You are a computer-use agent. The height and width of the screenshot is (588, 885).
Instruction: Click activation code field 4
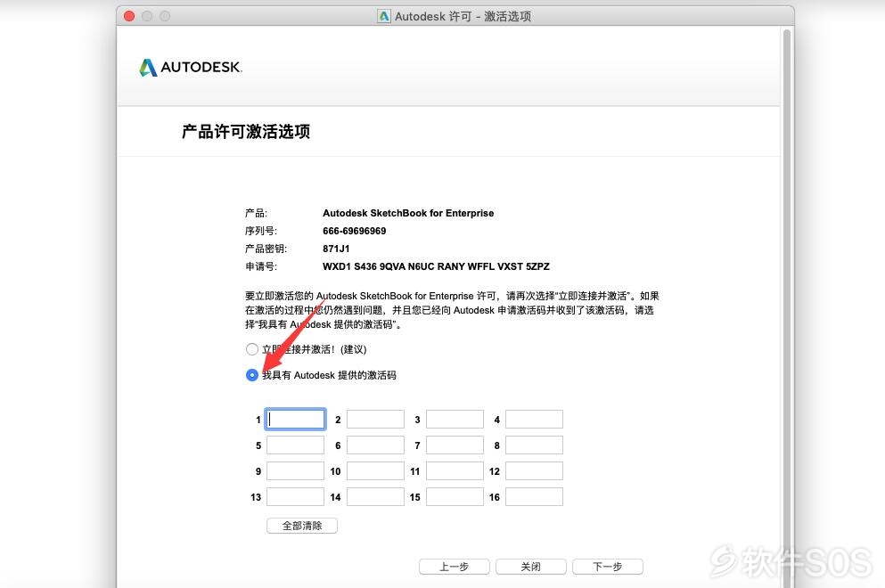[x=534, y=420]
